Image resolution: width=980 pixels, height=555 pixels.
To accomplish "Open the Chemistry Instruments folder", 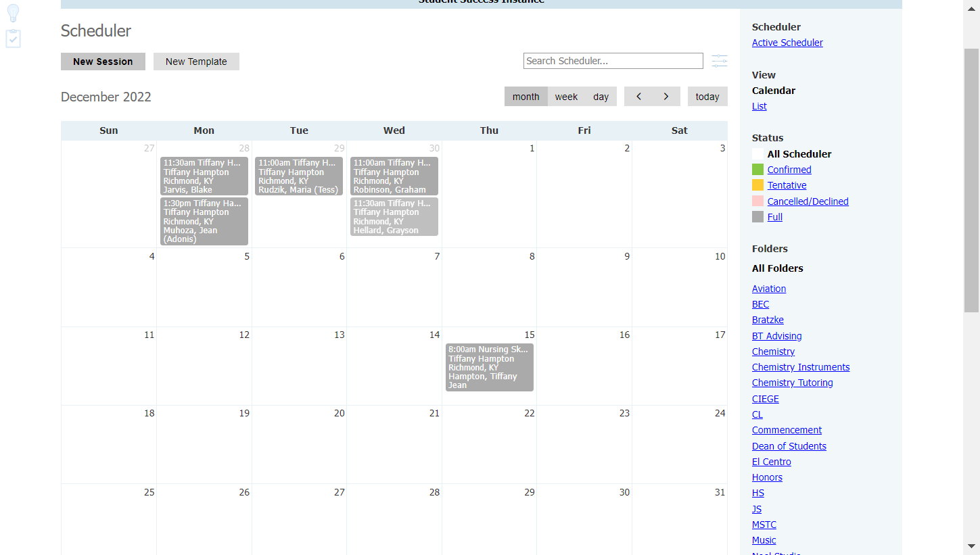I will [x=801, y=367].
